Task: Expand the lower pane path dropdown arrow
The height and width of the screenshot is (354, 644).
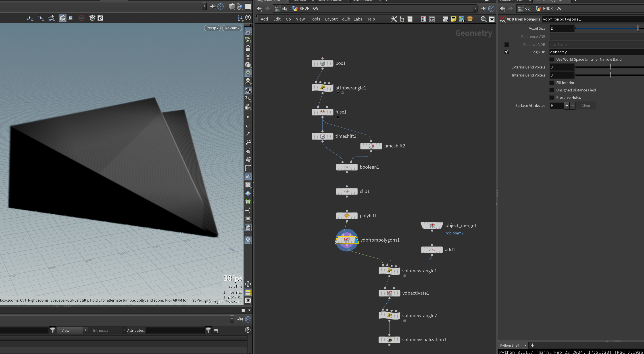Action: coord(232,319)
